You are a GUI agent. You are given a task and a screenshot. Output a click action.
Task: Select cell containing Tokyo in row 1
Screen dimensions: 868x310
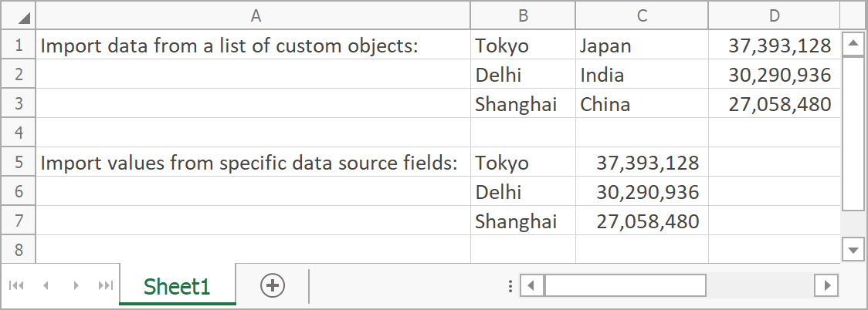click(523, 45)
